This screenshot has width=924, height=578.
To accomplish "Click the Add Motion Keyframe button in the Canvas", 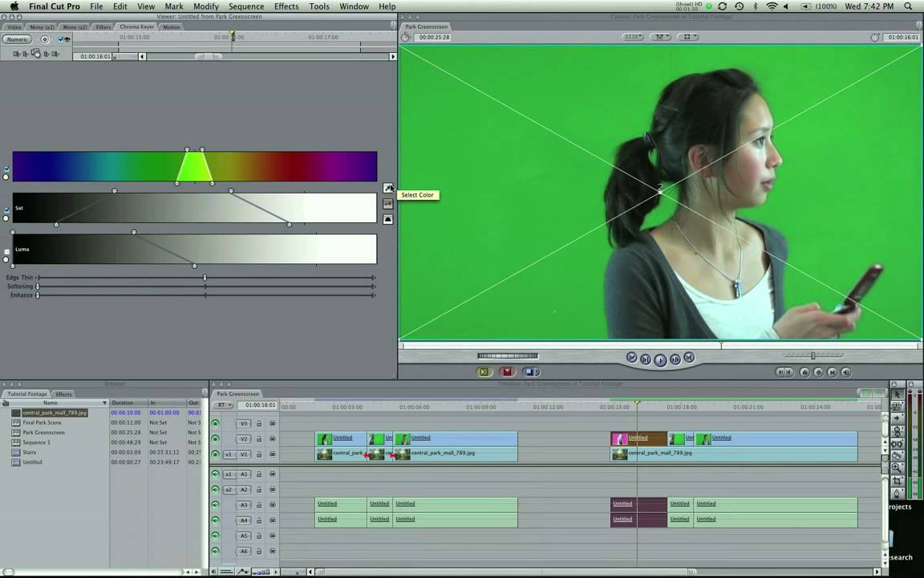I will click(818, 372).
